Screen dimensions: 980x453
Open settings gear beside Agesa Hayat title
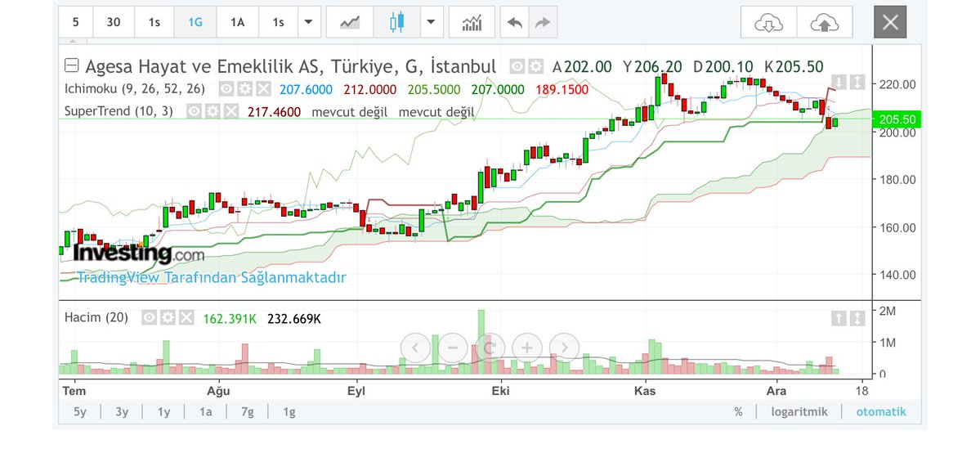coord(536,66)
